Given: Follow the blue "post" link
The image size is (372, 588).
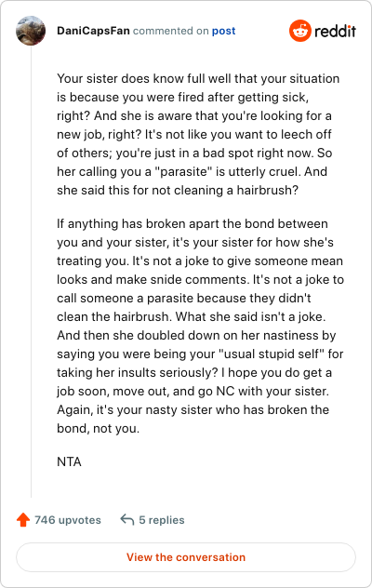Looking at the screenshot, I should (x=223, y=31).
